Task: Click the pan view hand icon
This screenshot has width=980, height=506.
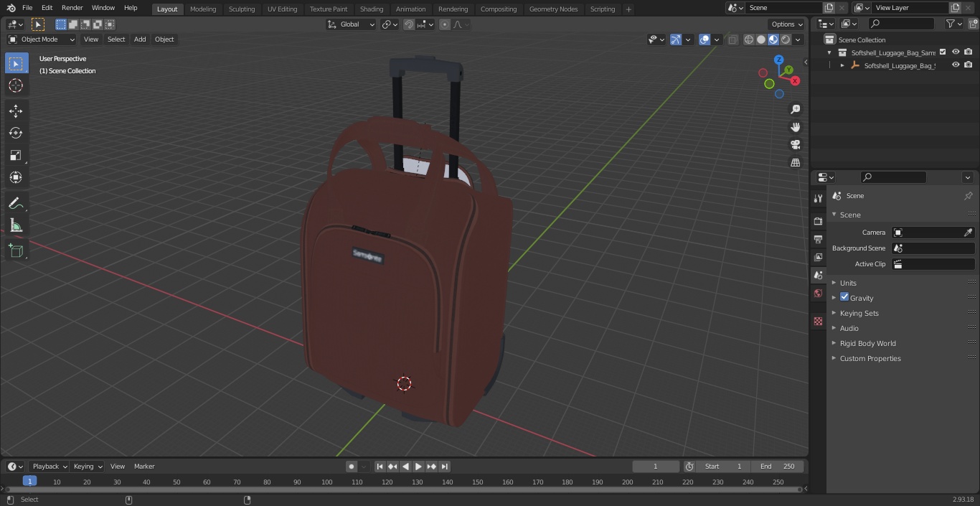Action: [x=795, y=127]
